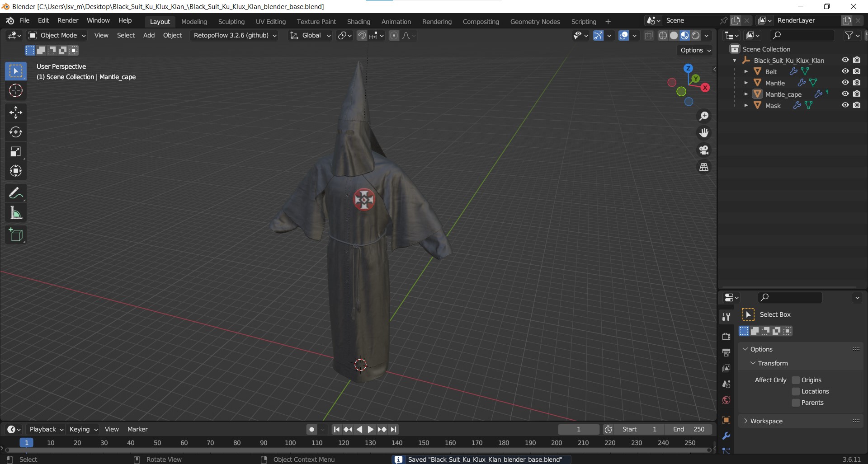The height and width of the screenshot is (464, 868).
Task: Choose the Annotate pencil tool
Action: [x=16, y=193]
